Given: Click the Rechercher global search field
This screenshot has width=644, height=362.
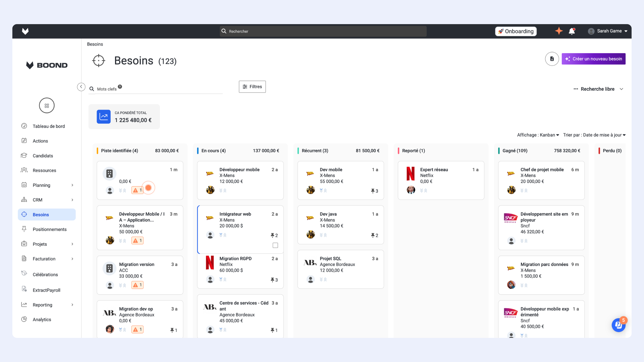Looking at the screenshot, I should [323, 31].
